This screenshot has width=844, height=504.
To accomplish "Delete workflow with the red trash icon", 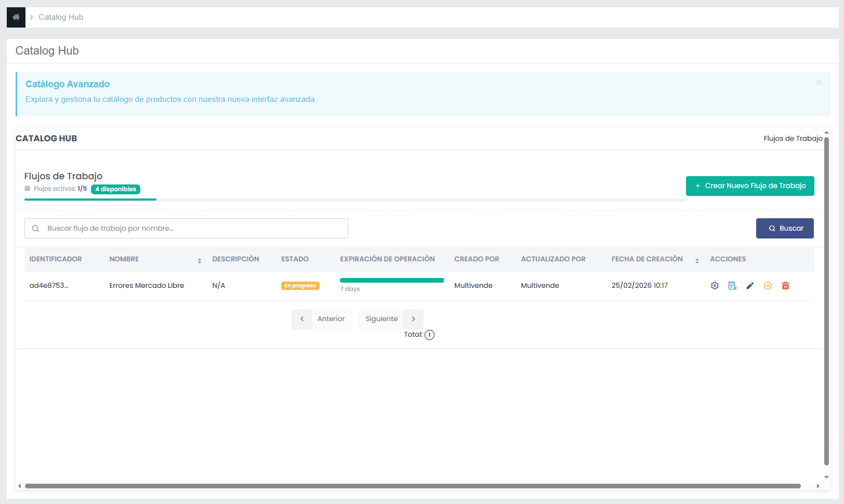I will pos(785,286).
